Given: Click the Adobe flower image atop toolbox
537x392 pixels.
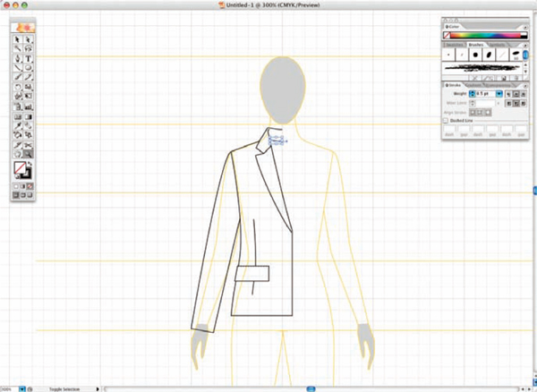Looking at the screenshot, I should tap(23, 28).
